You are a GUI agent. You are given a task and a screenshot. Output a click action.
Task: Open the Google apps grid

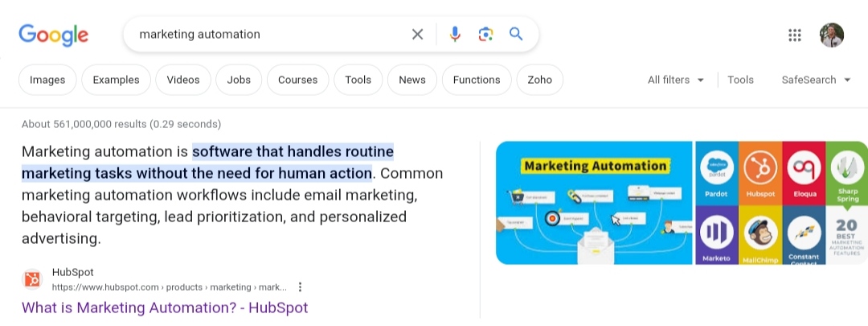pyautogui.click(x=794, y=35)
